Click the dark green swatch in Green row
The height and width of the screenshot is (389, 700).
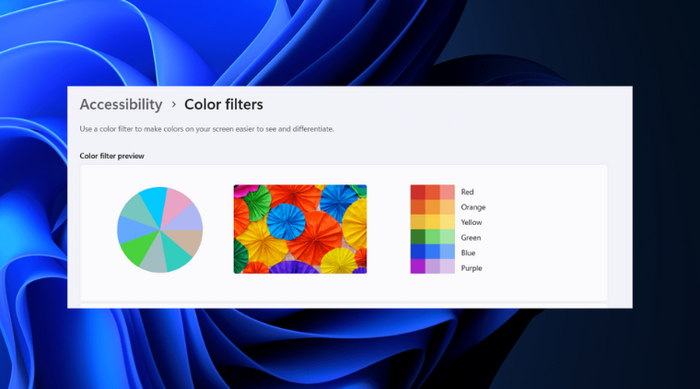pyautogui.click(x=418, y=237)
